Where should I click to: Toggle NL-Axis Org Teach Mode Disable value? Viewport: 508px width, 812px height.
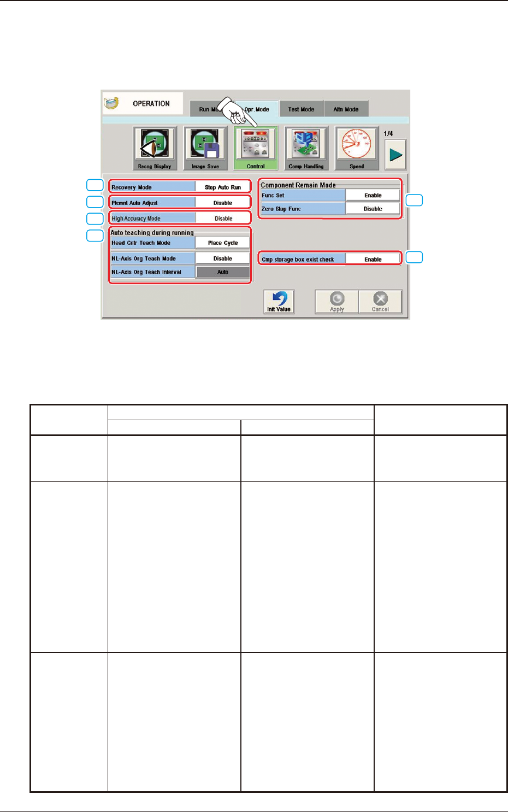tap(222, 258)
